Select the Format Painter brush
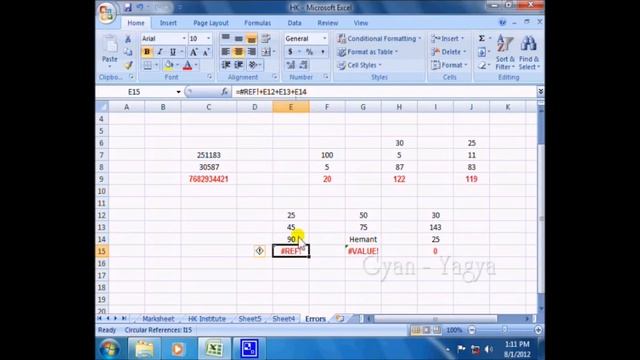This screenshot has height=360, width=640. pyautogui.click(x=128, y=65)
